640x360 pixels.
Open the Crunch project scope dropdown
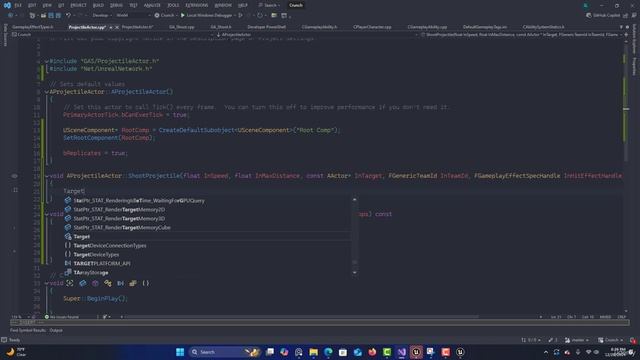tap(112, 35)
